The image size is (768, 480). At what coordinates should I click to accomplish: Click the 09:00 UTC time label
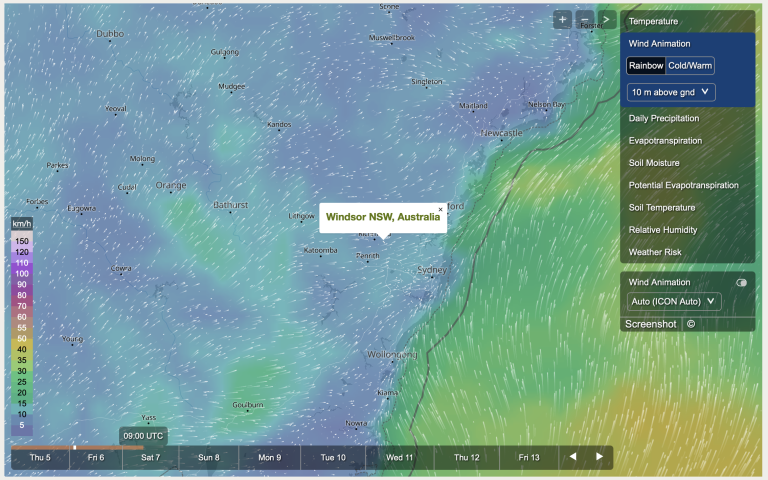[143, 436]
